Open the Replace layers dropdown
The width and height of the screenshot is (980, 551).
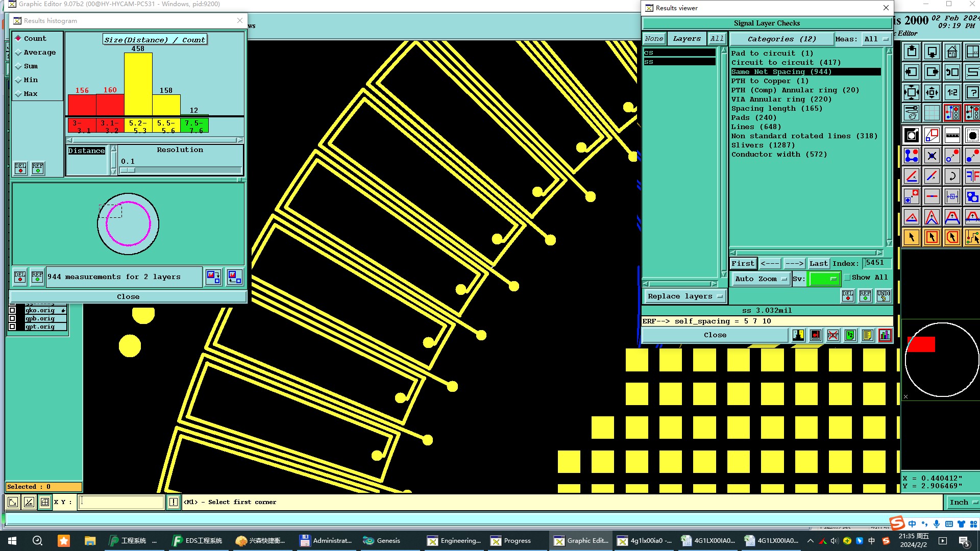(684, 296)
